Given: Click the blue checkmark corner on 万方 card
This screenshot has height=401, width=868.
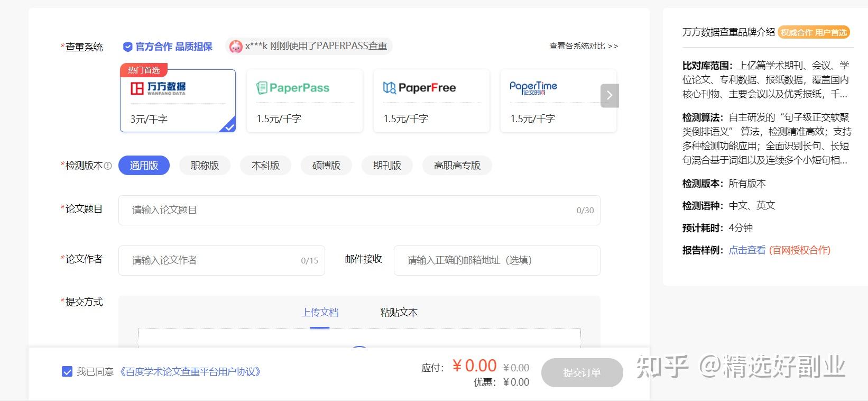Looking at the screenshot, I should click(228, 125).
